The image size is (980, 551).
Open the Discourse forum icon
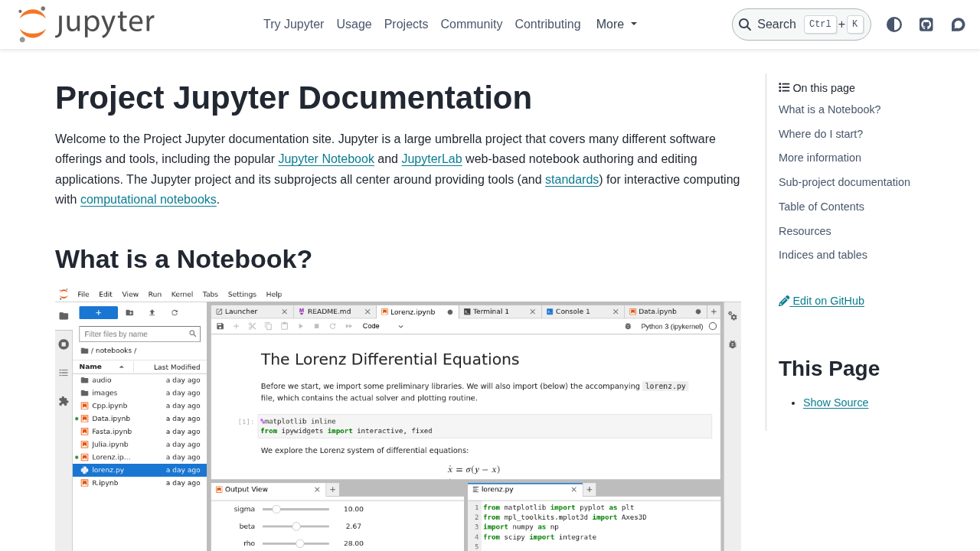click(x=958, y=24)
